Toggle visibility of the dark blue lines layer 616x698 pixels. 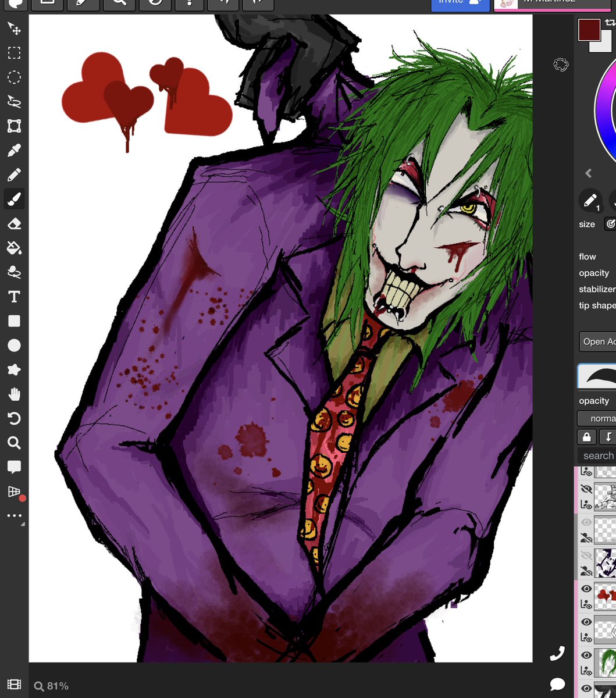[x=586, y=556]
